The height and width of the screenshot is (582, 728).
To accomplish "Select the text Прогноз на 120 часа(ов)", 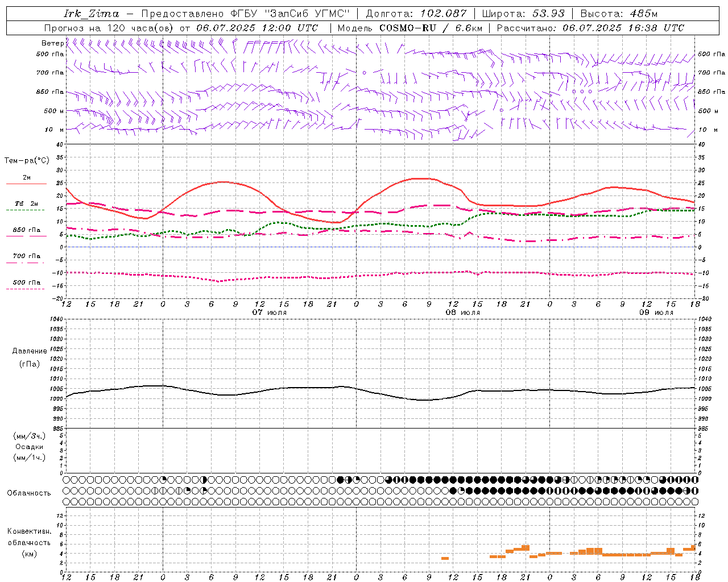I will (109, 28).
